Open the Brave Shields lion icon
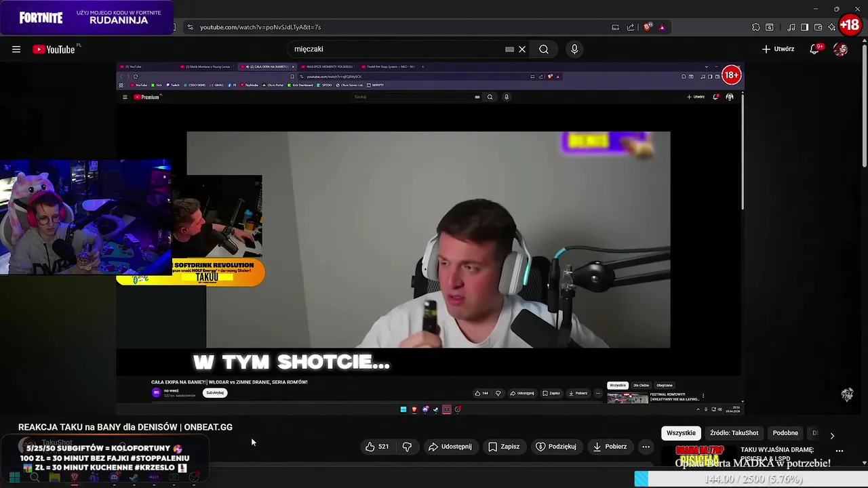Screen dimensions: 868x488 pos(648,27)
